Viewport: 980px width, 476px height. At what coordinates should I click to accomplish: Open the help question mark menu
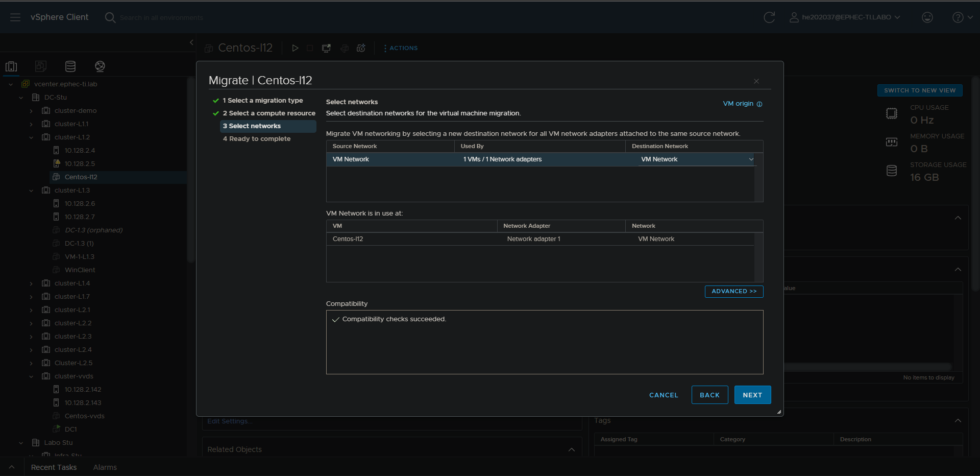tap(962, 17)
